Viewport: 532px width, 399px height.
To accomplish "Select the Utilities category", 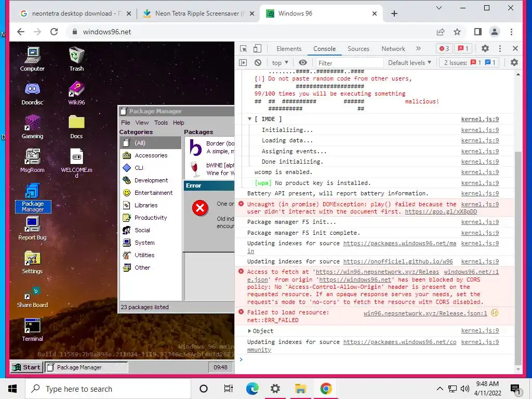I will click(x=150, y=255).
